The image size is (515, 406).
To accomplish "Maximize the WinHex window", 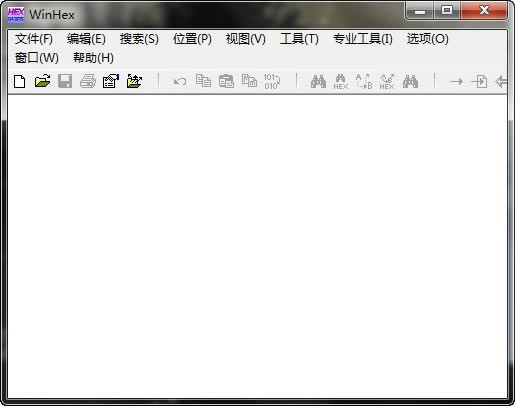I will 447,11.
